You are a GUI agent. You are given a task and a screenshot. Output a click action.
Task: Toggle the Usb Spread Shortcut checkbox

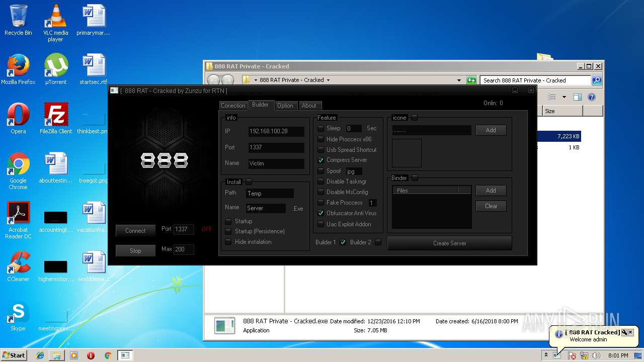pos(320,150)
